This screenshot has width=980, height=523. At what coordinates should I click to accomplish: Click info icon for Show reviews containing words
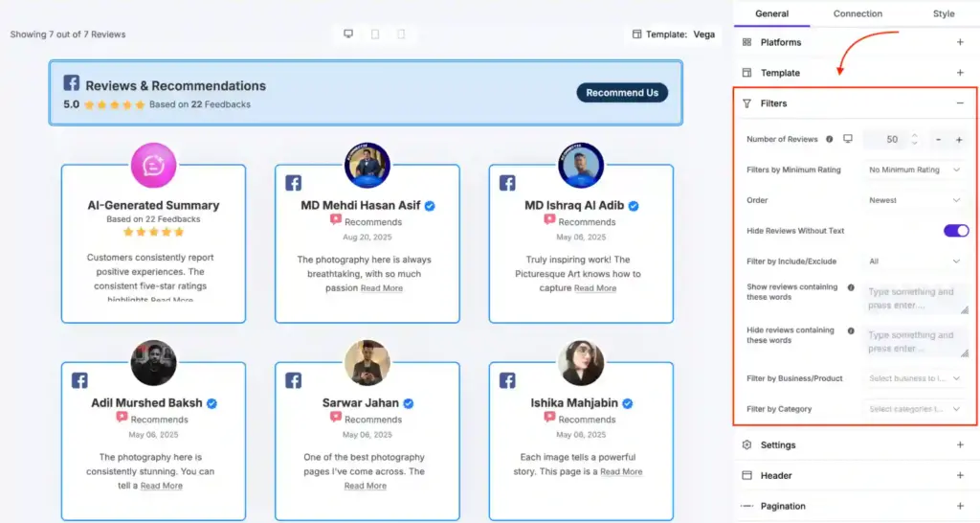[x=851, y=287]
